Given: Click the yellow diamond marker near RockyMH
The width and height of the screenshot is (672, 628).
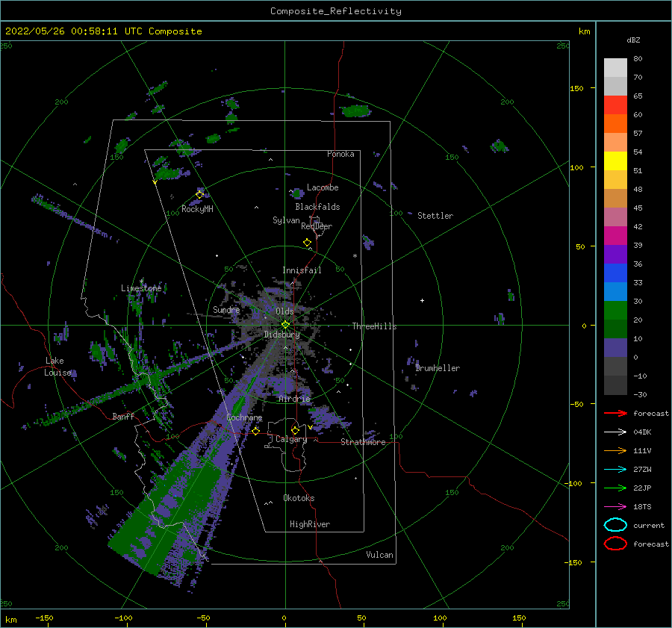Looking at the screenshot, I should click(x=199, y=195).
